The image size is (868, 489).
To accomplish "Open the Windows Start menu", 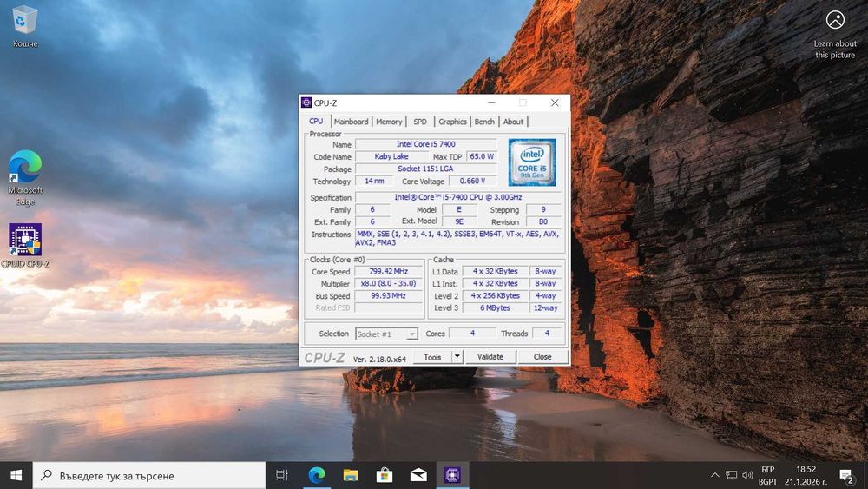I will point(16,475).
